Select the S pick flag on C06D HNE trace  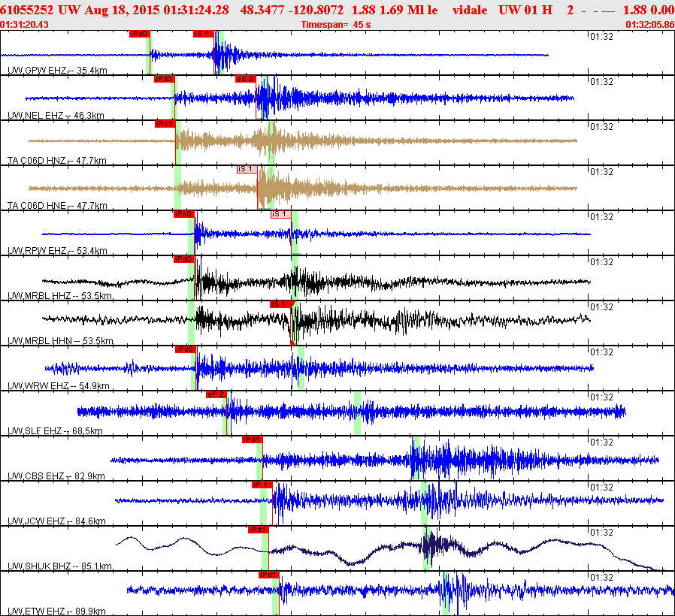coord(247,169)
